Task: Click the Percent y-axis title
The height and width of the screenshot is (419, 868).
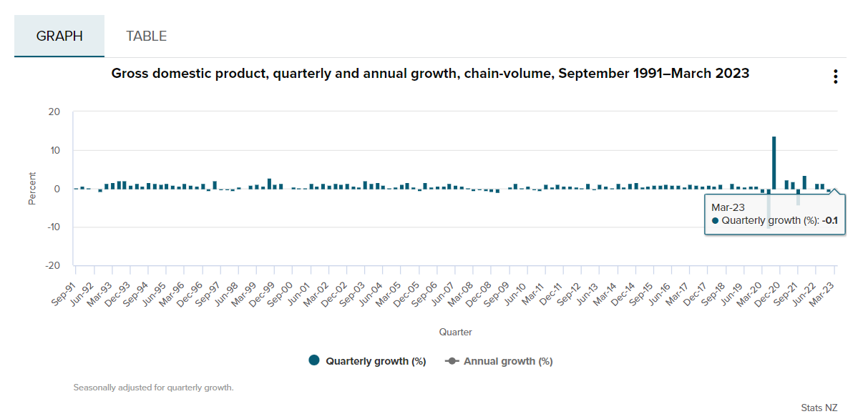Action: 32,188
